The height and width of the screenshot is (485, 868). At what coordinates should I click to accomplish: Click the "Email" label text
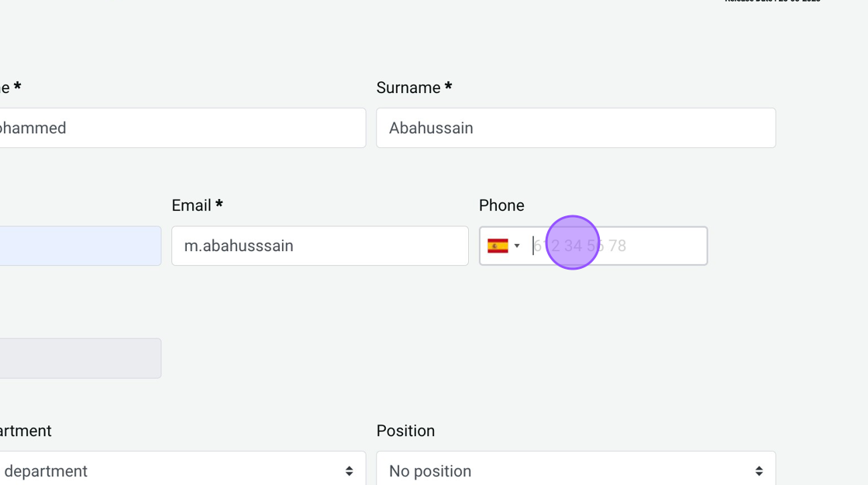click(191, 205)
